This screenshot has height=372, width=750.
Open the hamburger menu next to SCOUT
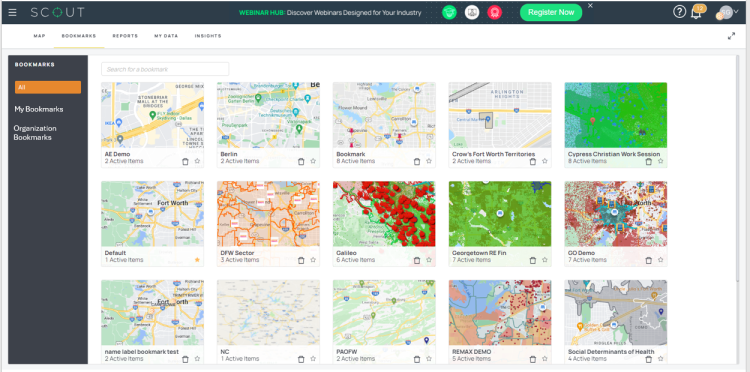point(12,12)
